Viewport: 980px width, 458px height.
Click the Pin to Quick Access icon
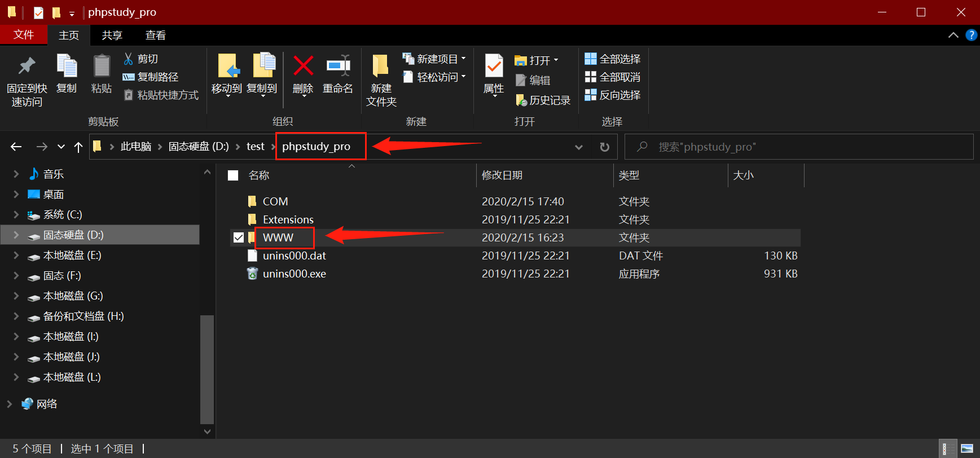pyautogui.click(x=27, y=66)
